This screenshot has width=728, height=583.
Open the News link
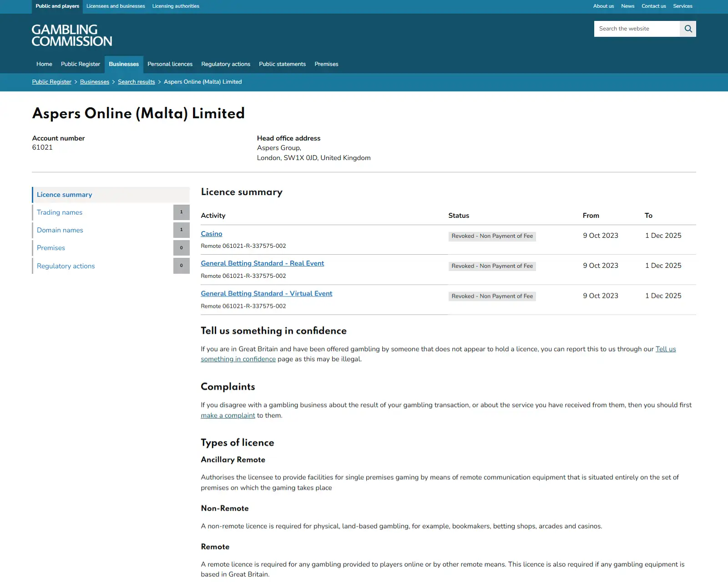click(627, 6)
